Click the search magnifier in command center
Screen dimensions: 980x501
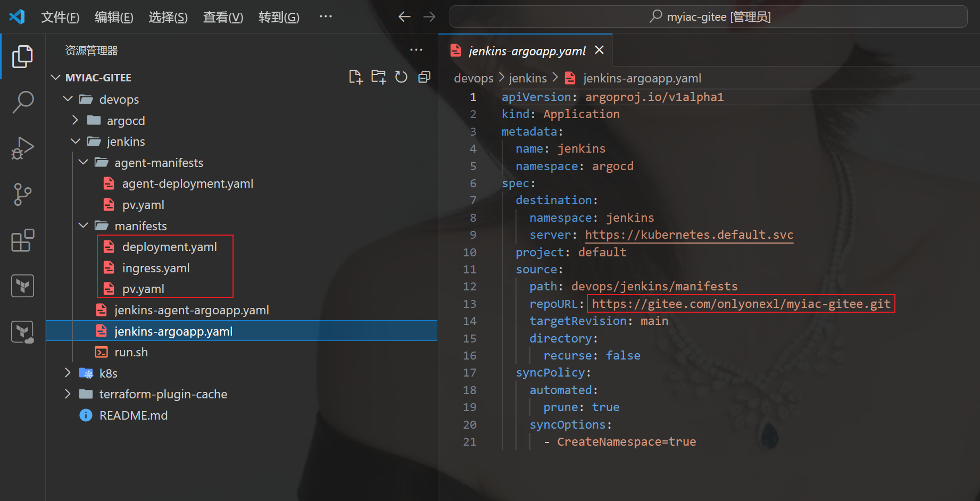pos(655,16)
